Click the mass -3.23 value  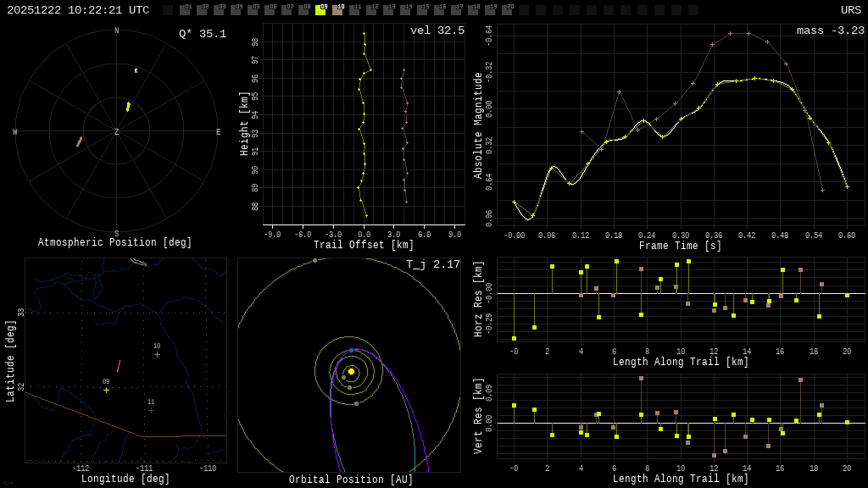(x=831, y=30)
